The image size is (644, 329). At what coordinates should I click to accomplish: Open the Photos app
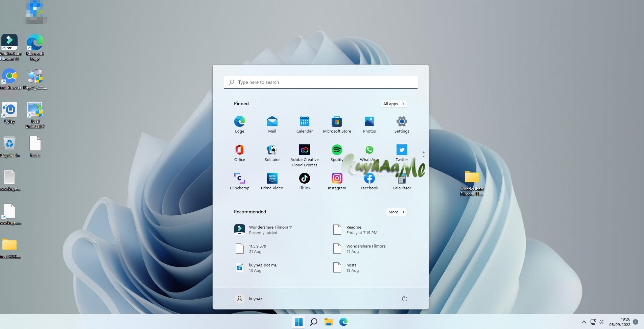369,124
